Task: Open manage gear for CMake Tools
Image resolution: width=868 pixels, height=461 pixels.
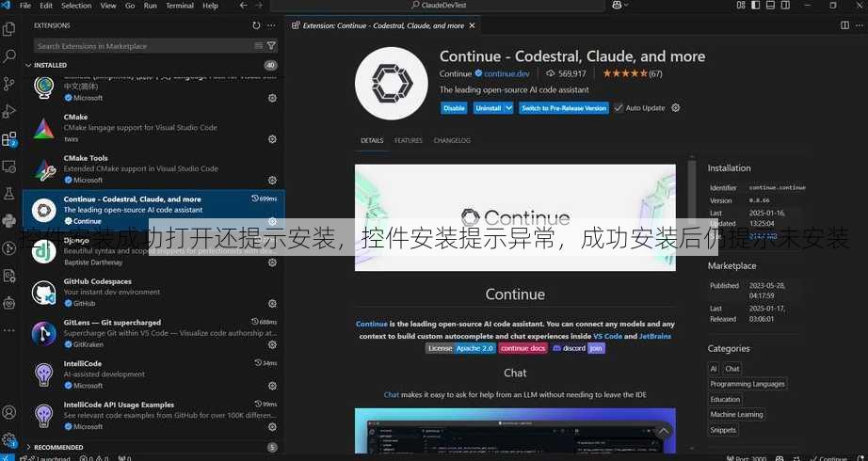Action: (x=272, y=180)
